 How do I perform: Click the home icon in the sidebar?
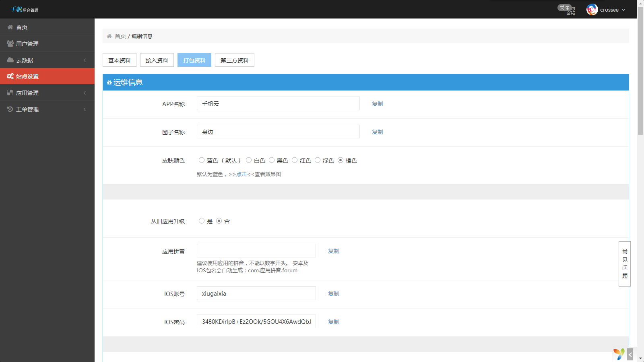pos(10,27)
